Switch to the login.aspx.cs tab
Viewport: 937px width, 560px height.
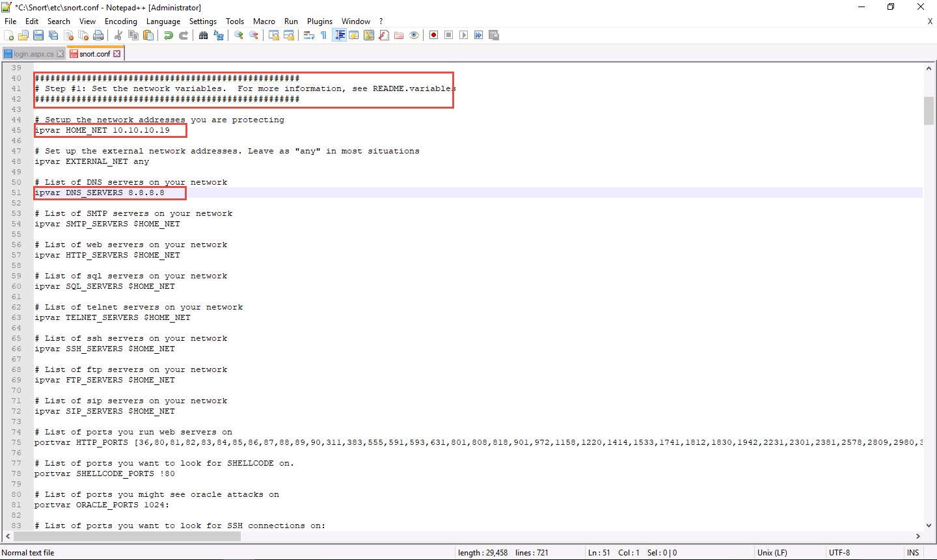(34, 54)
